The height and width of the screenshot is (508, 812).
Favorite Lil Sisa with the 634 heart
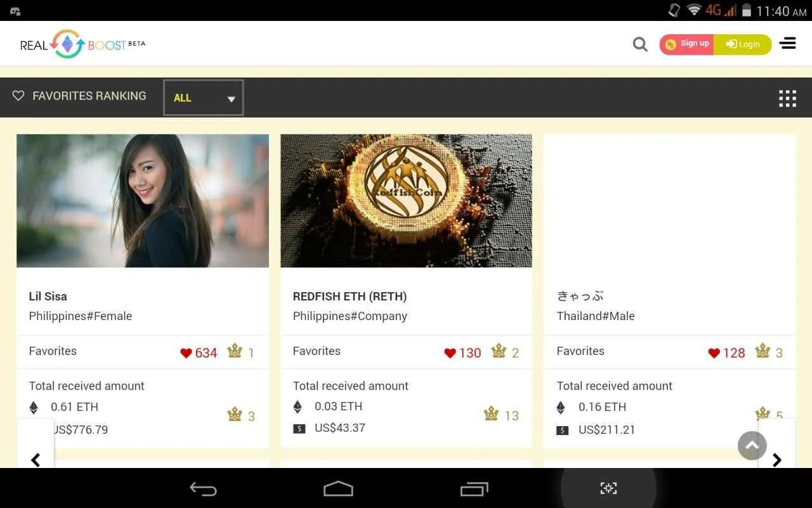(x=186, y=353)
